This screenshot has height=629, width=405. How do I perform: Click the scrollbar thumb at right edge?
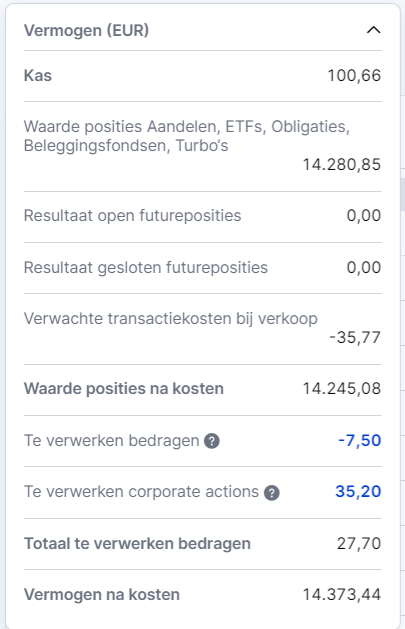[402, 195]
